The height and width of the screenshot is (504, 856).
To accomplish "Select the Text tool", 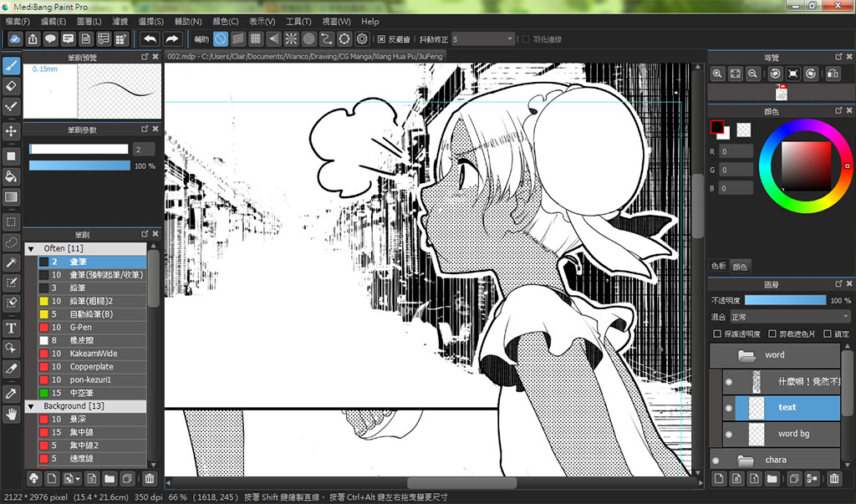I will coord(12,328).
